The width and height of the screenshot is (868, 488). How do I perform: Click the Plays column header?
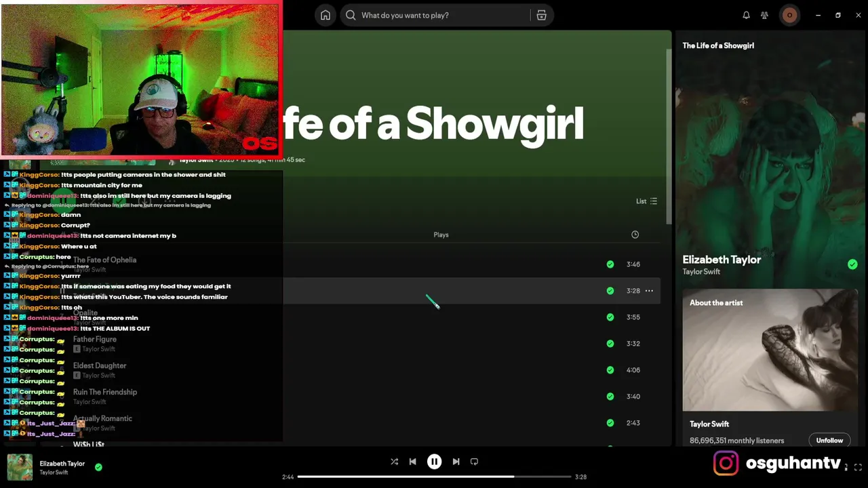click(x=441, y=235)
